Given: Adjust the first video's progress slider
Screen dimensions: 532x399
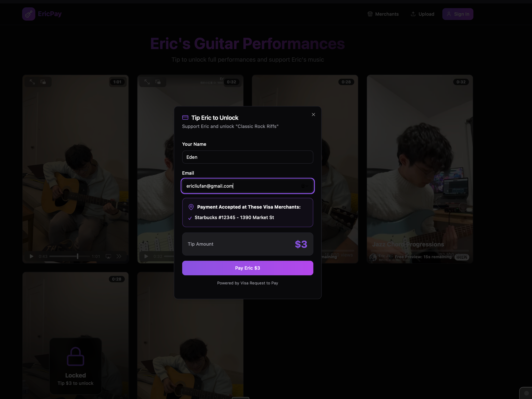Looking at the screenshot, I should (x=69, y=256).
